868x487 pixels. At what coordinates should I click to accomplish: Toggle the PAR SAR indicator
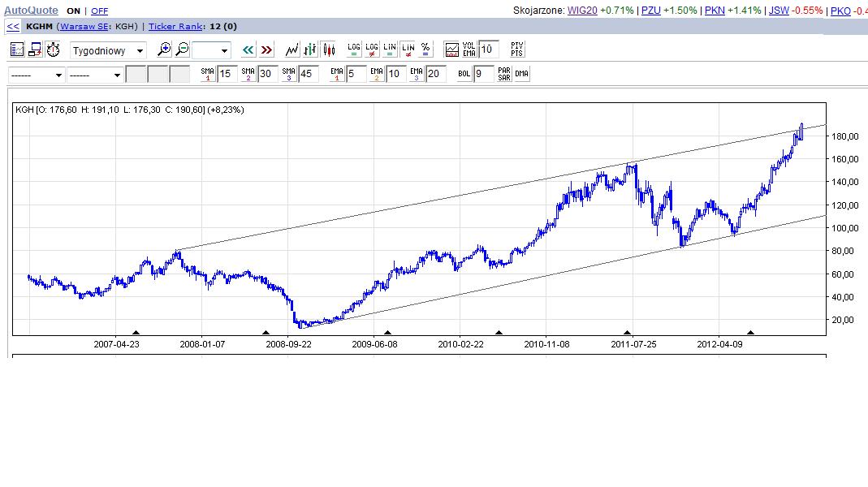coord(504,74)
